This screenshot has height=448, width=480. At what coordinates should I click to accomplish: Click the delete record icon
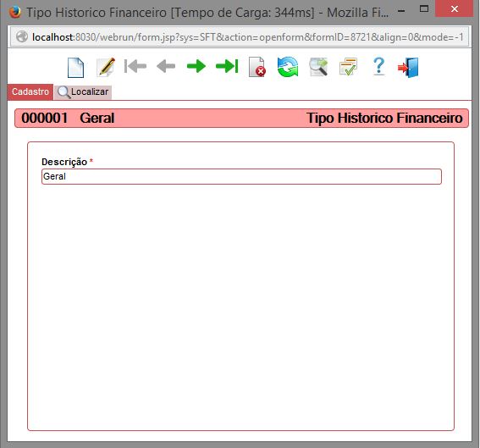(x=257, y=67)
